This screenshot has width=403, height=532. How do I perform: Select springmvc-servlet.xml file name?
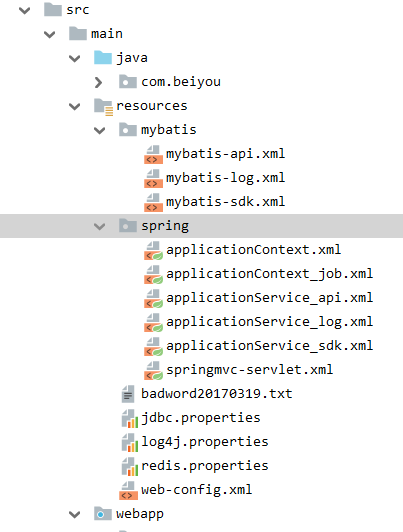coord(249,370)
